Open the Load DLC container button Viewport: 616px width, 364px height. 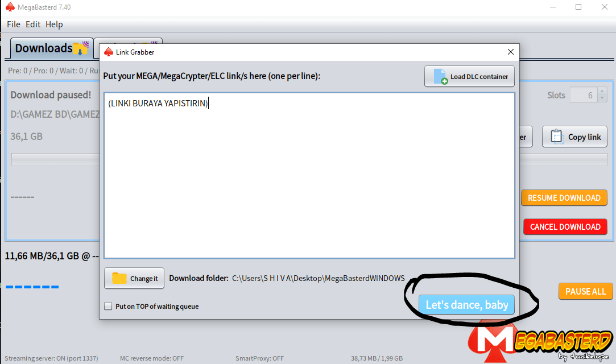tap(469, 76)
